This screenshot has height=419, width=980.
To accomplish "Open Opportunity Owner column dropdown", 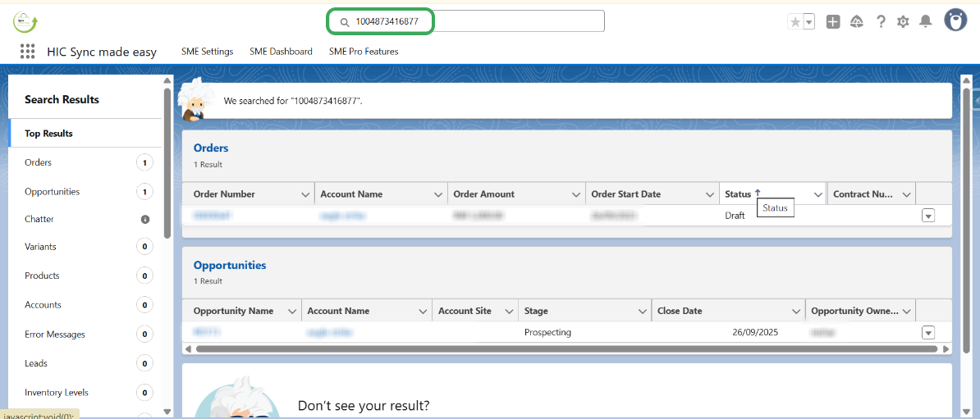I will point(907,311).
